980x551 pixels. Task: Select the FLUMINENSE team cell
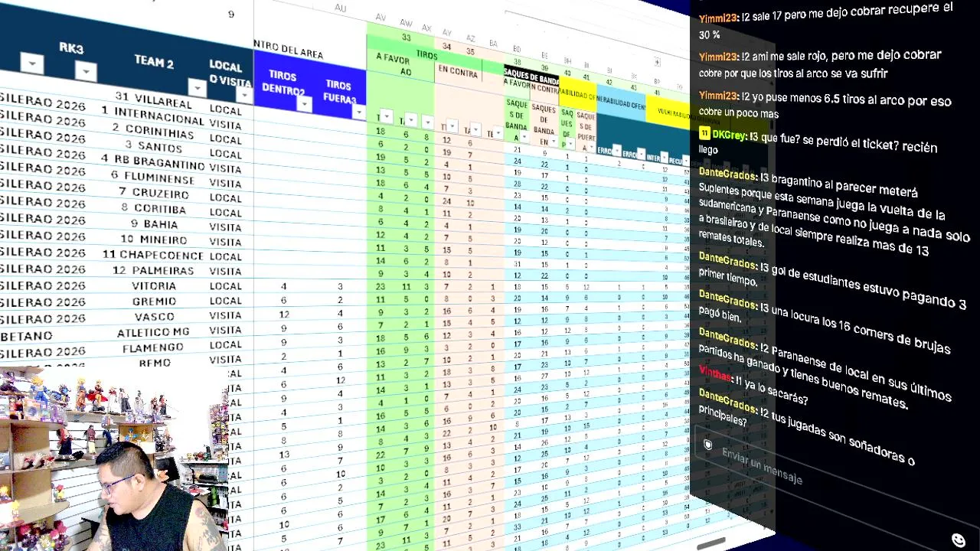(x=153, y=178)
